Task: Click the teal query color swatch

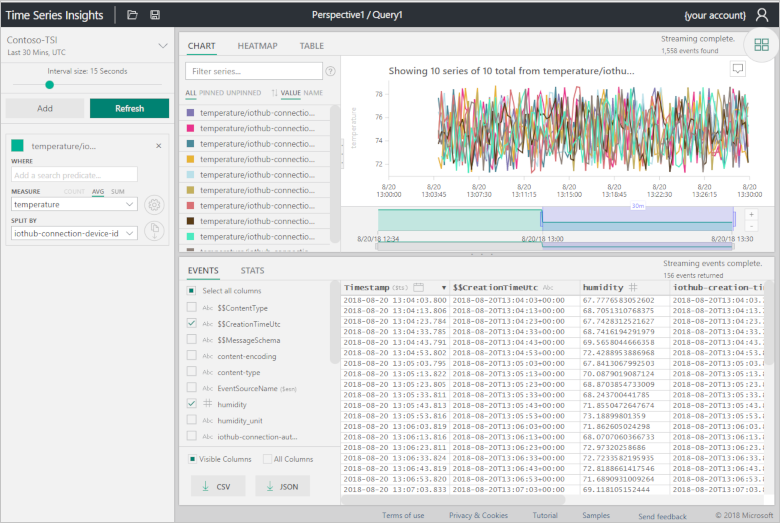Action: 17,145
